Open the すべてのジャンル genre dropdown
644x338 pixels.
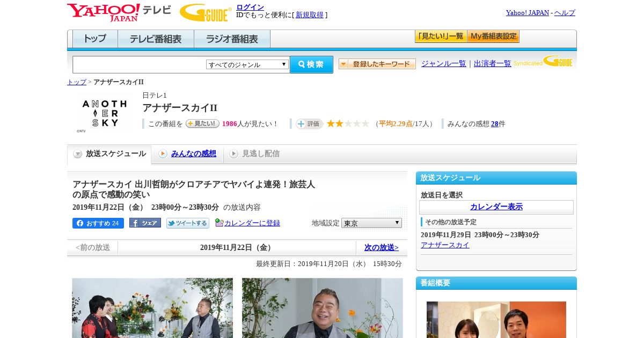click(x=247, y=64)
